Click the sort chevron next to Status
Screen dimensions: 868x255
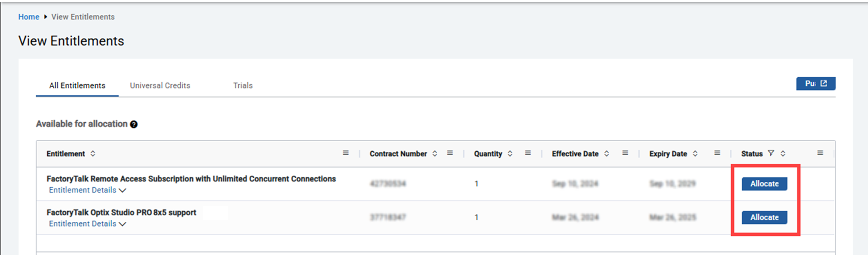[783, 153]
